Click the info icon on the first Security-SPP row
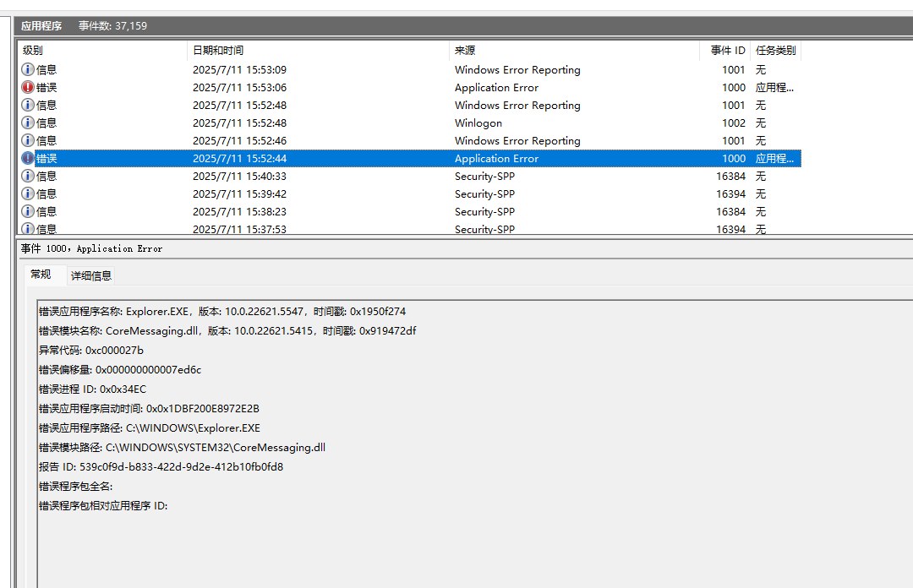Image resolution: width=913 pixels, height=588 pixels. pos(29,176)
